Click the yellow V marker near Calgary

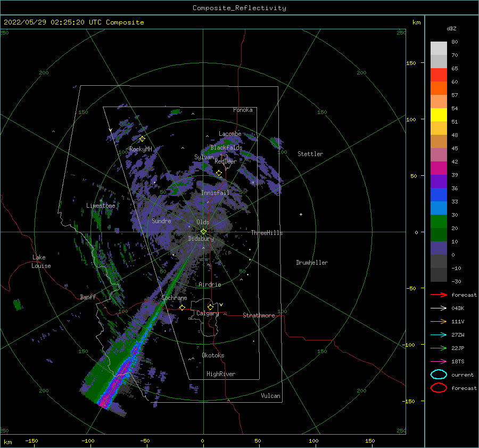221,305
